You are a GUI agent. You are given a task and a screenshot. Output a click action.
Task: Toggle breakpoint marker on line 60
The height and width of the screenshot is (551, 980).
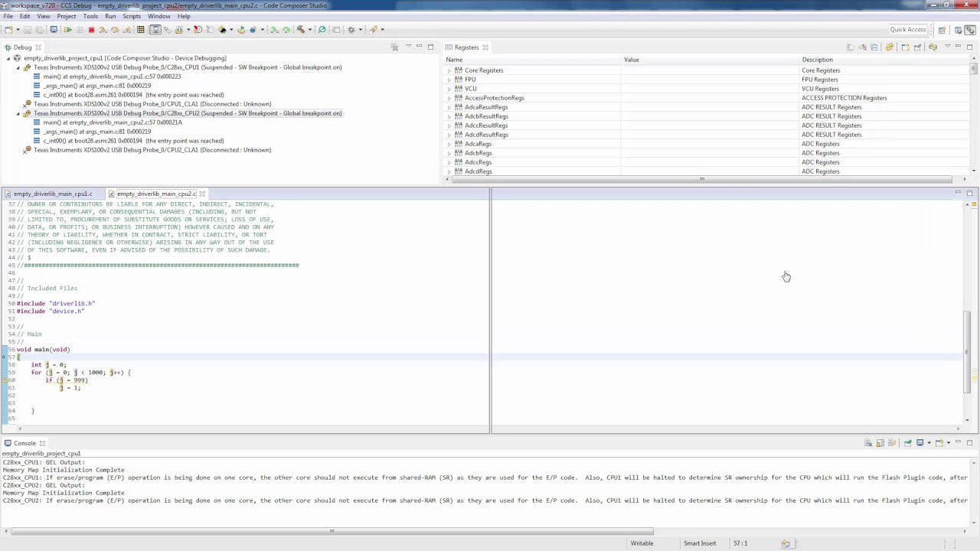(5, 380)
